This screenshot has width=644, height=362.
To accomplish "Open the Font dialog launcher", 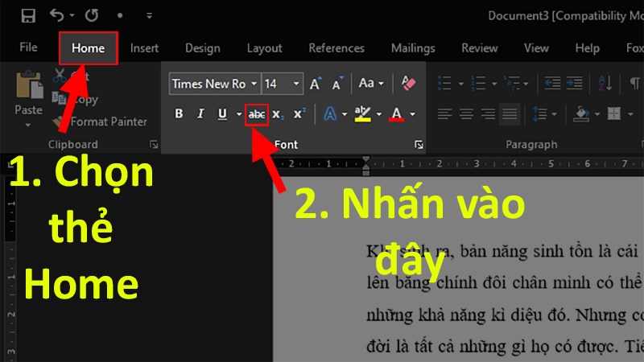I will tap(419, 145).
